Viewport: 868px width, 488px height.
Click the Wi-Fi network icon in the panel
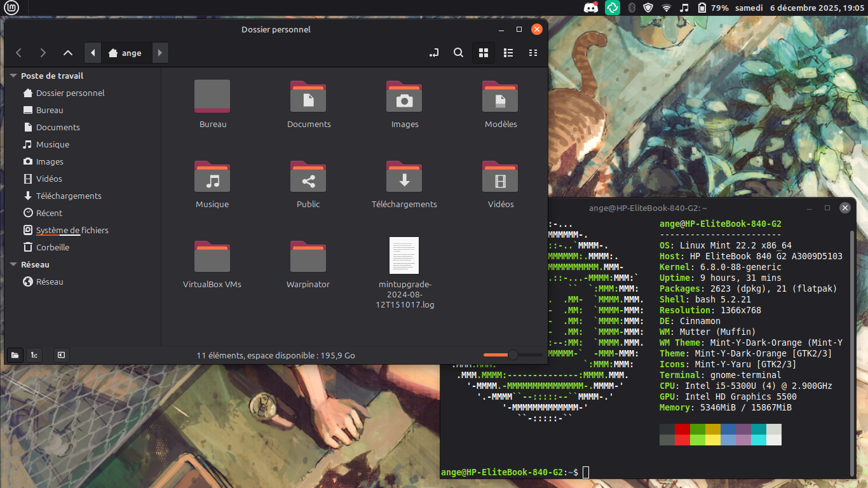[666, 8]
